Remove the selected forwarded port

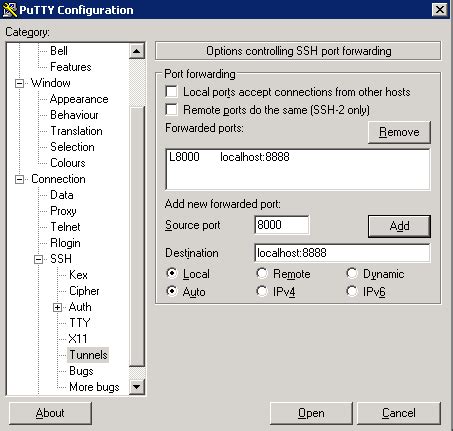pyautogui.click(x=399, y=132)
